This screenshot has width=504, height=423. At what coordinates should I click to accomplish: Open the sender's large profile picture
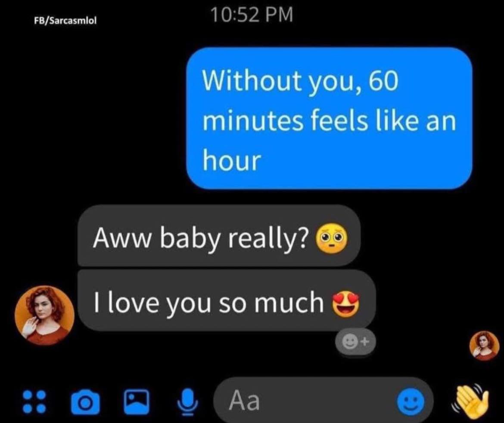[x=45, y=315]
